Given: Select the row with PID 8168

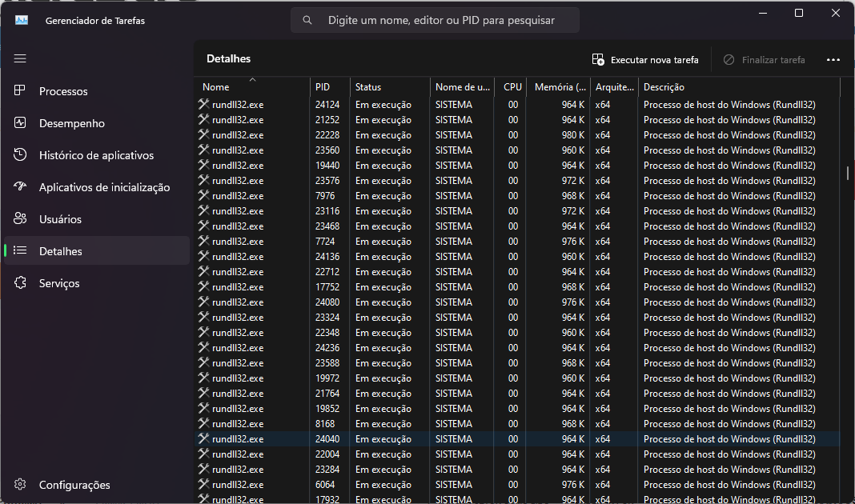Looking at the screenshot, I should click(x=517, y=423).
